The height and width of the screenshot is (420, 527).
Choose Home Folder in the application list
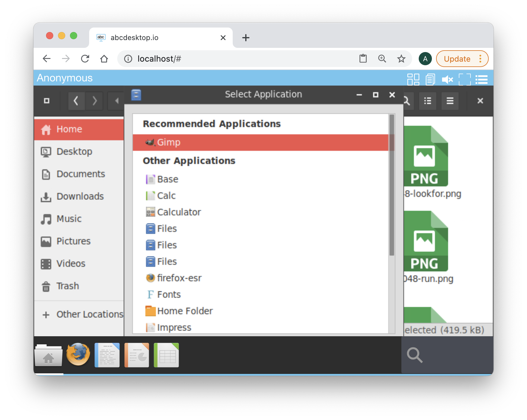261,311
